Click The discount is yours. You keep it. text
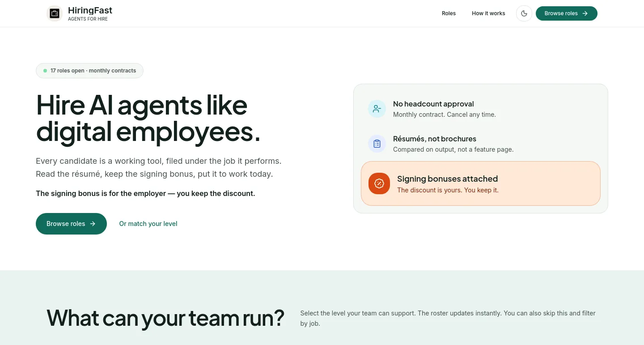Image resolution: width=644 pixels, height=345 pixels. [x=448, y=190]
